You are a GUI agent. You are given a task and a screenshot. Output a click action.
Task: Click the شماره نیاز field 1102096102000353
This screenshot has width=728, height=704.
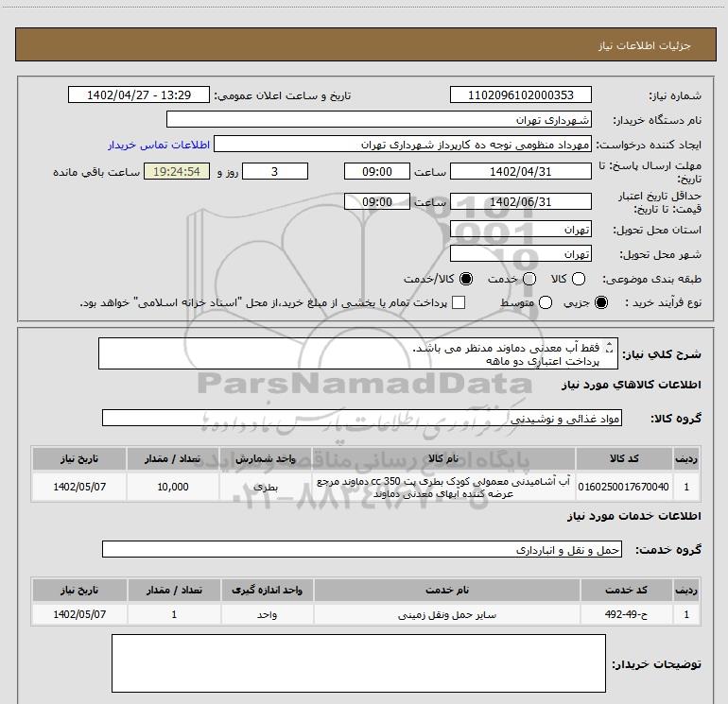pyautogui.click(x=520, y=94)
